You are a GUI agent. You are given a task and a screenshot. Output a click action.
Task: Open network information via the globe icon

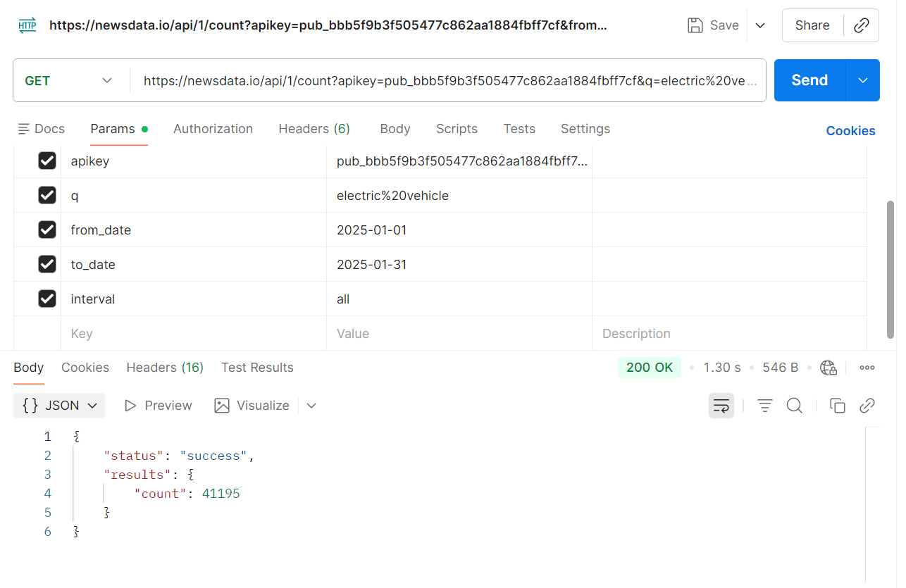coord(828,367)
